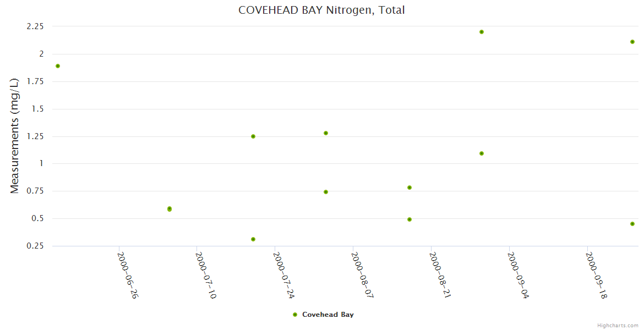Select the data point near 0.78 mg/L

click(x=410, y=188)
